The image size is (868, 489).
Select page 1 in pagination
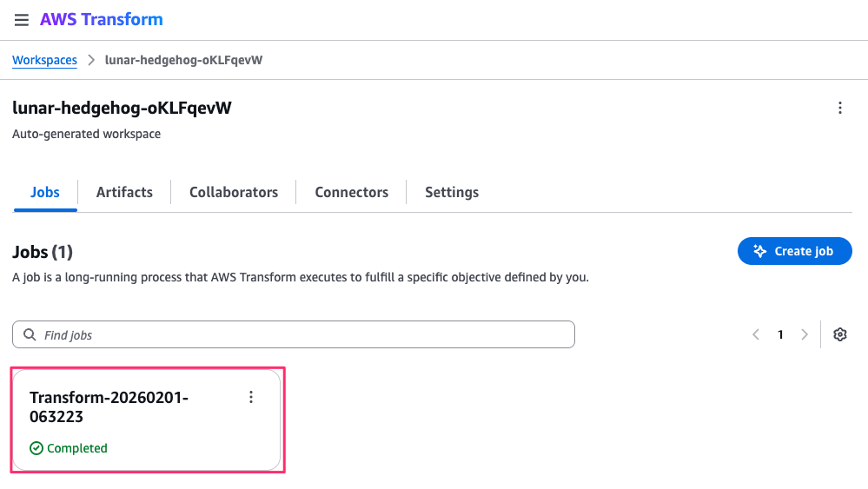[780, 334]
